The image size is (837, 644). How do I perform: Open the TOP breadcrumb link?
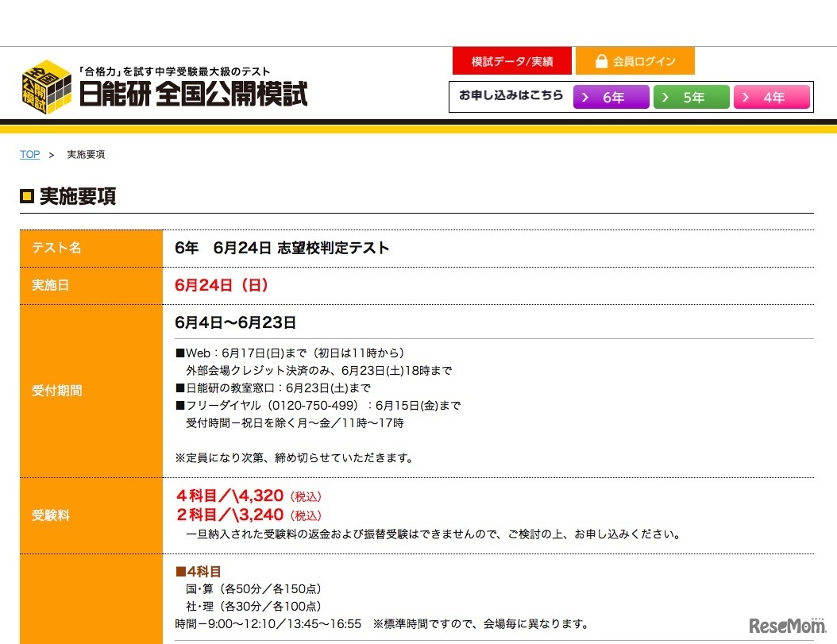point(29,154)
